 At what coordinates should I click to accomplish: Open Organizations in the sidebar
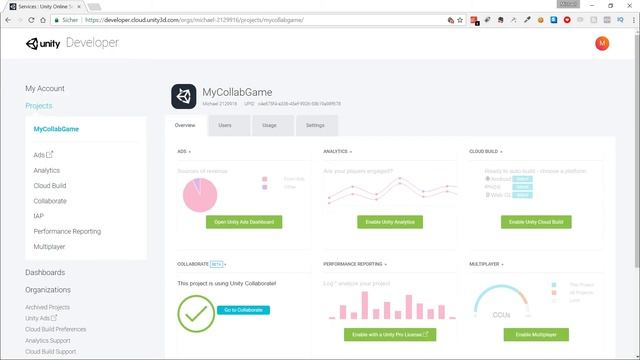pos(48,290)
